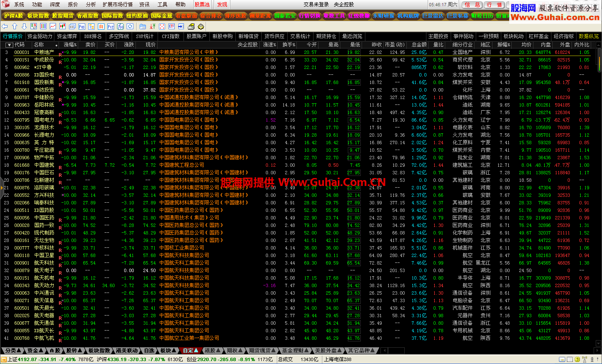The width and height of the screenshot is (602, 364).
Task: Open the 扩展市场行情 menu
Action: 117,4
